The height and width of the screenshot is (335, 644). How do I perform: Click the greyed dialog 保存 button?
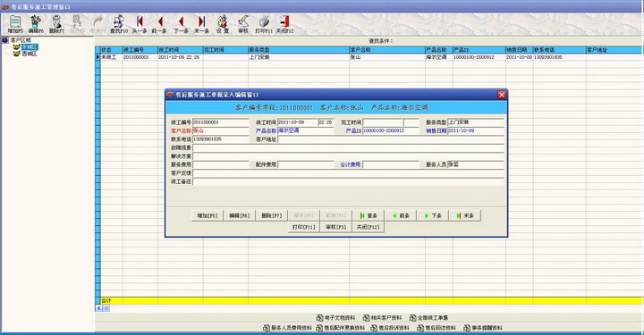[x=303, y=215]
